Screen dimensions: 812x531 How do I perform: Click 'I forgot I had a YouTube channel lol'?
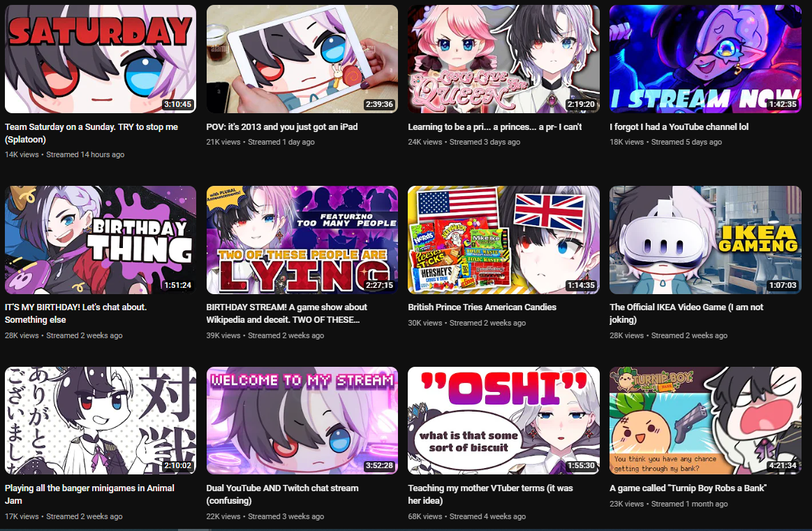coord(679,127)
